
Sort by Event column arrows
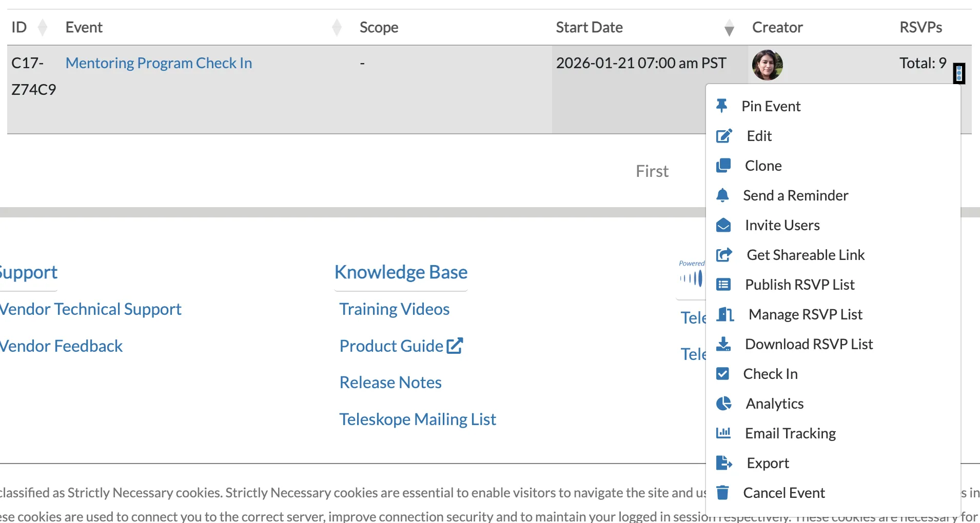(337, 27)
